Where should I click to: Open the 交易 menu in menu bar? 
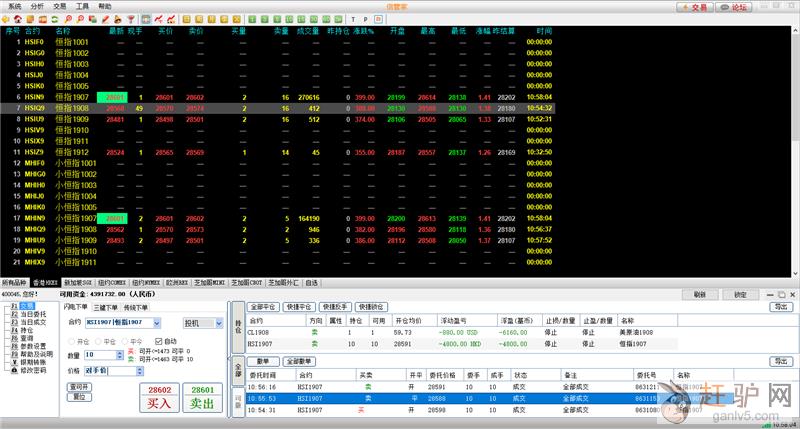pos(60,6)
